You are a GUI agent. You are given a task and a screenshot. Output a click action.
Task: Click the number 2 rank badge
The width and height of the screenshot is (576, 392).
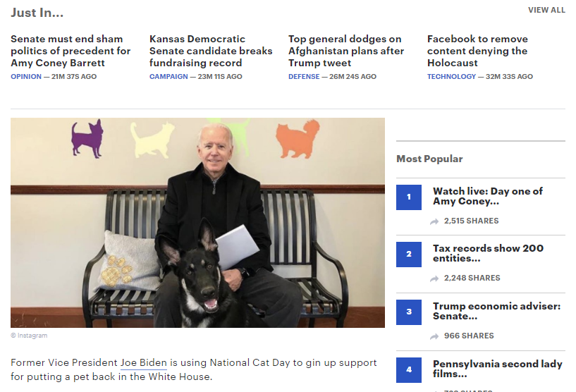409,254
